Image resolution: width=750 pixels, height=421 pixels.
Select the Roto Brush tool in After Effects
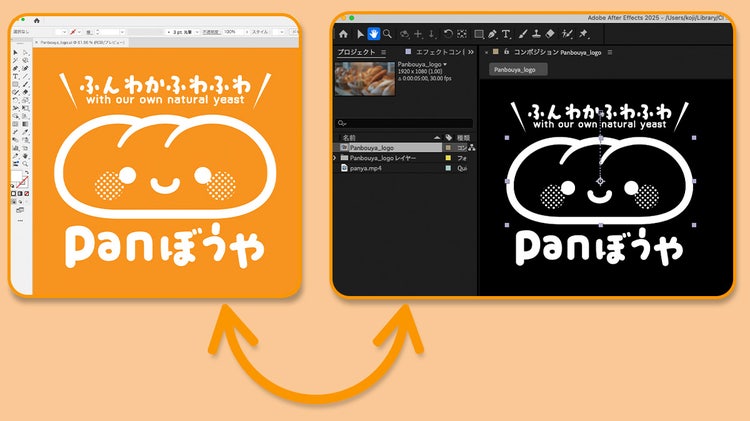(567, 34)
